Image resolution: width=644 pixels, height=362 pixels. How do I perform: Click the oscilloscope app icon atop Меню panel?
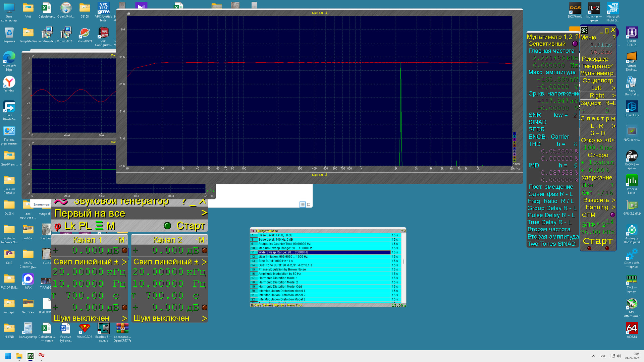[x=584, y=30]
